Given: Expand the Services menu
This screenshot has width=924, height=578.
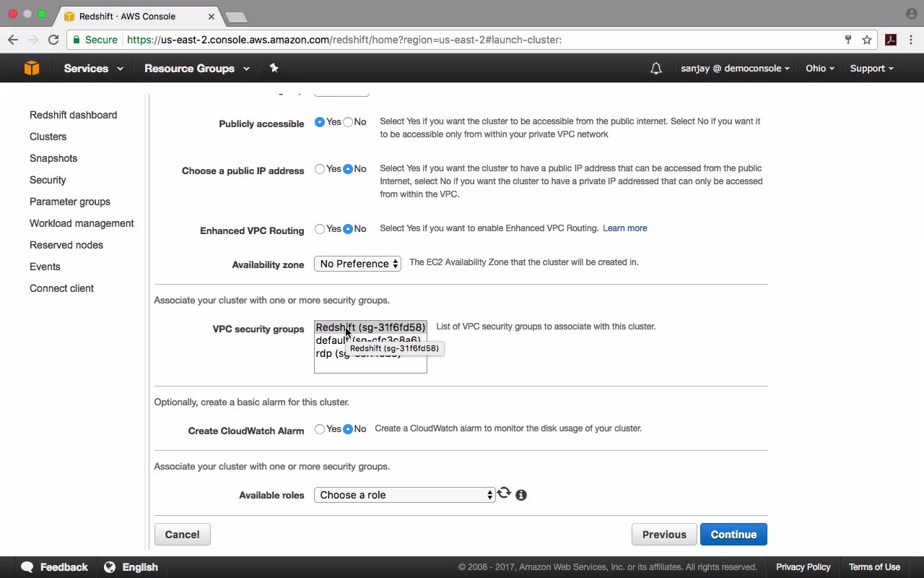Looking at the screenshot, I should pyautogui.click(x=93, y=69).
